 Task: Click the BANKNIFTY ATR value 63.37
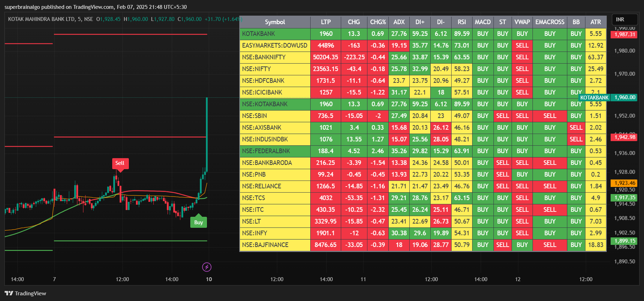coord(596,57)
